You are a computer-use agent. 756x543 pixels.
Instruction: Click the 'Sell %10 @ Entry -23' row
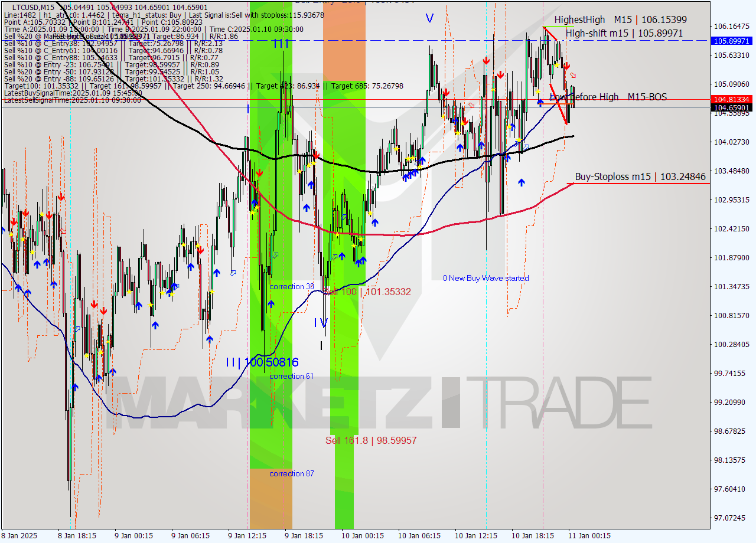coord(111,64)
